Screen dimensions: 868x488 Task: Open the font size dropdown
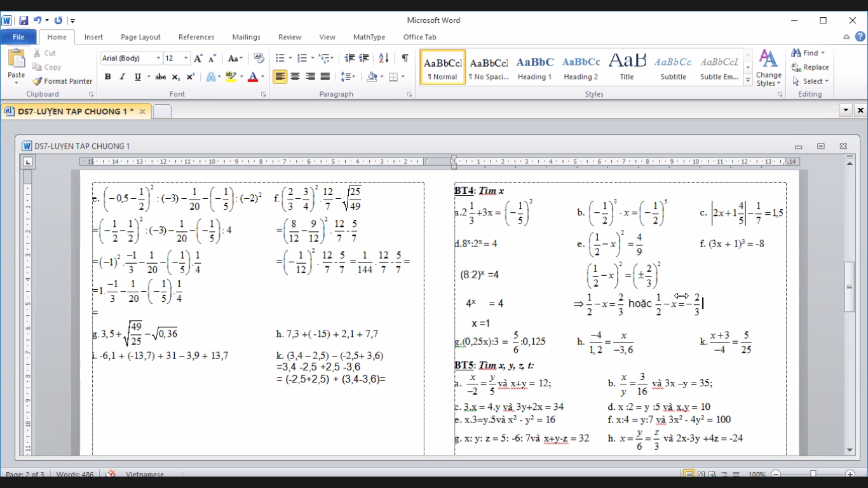[186, 58]
